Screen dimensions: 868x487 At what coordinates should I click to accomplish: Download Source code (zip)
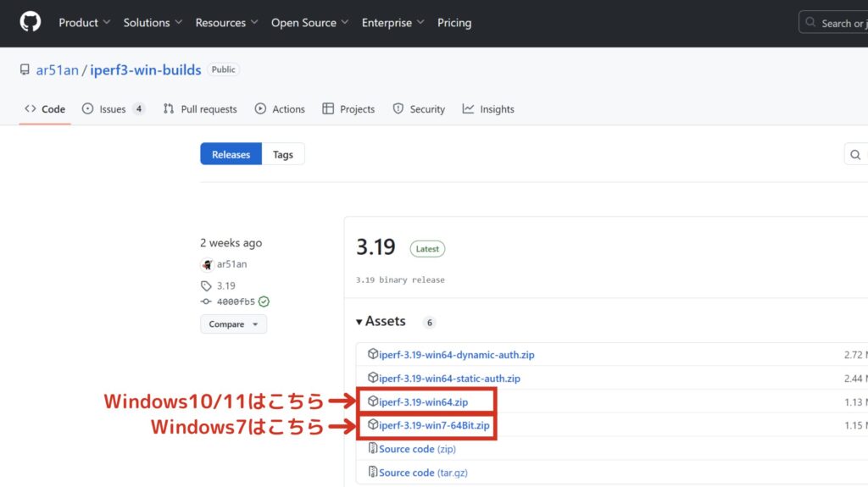(417, 450)
